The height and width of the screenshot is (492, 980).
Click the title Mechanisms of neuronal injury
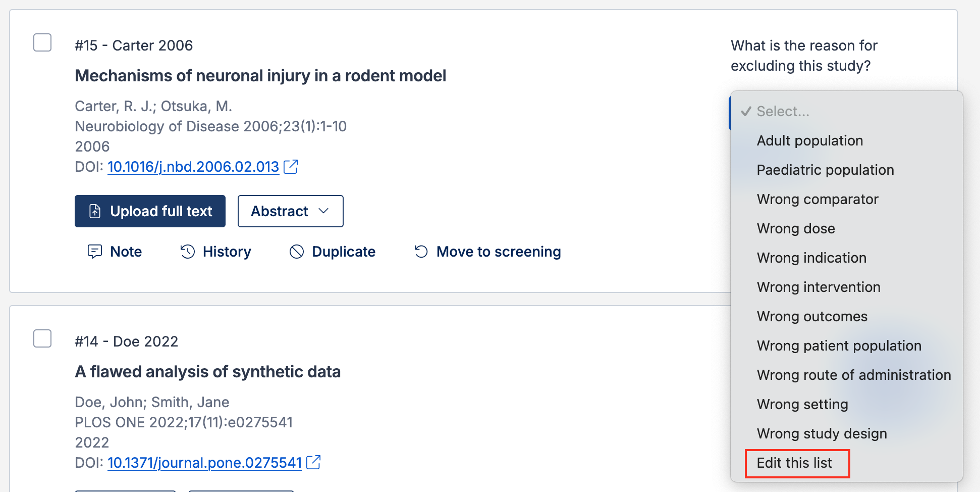260,76
